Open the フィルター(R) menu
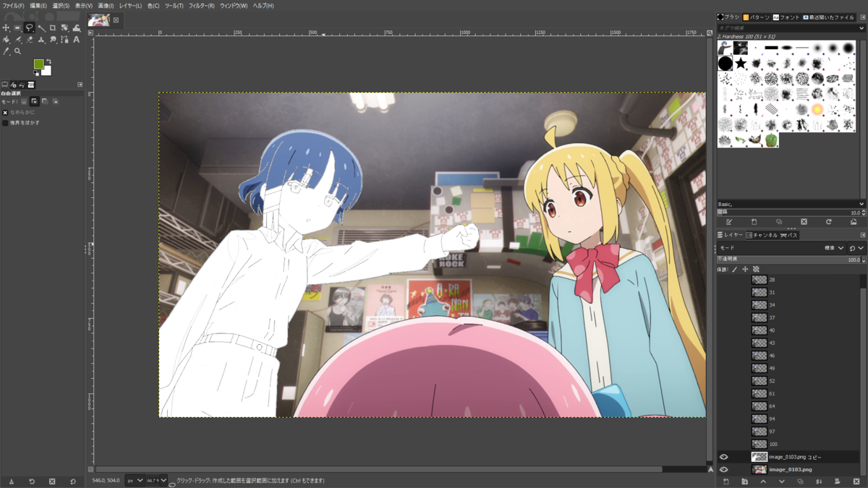868x488 pixels. [x=201, y=6]
